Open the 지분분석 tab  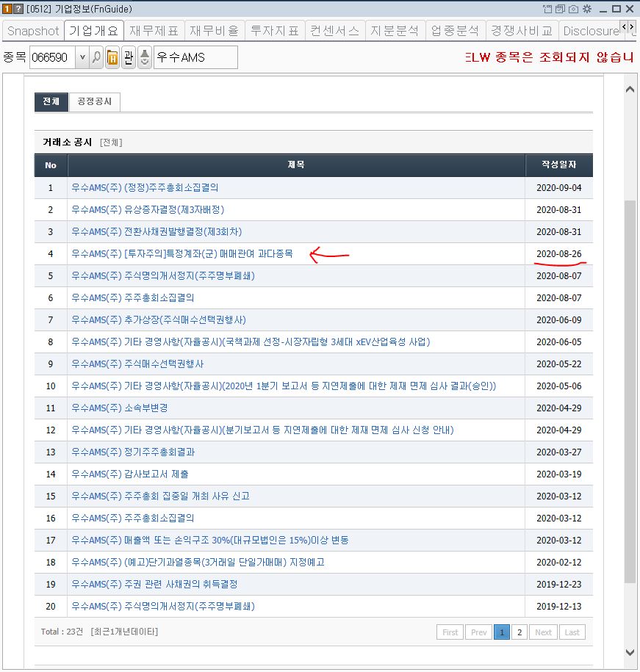point(395,31)
